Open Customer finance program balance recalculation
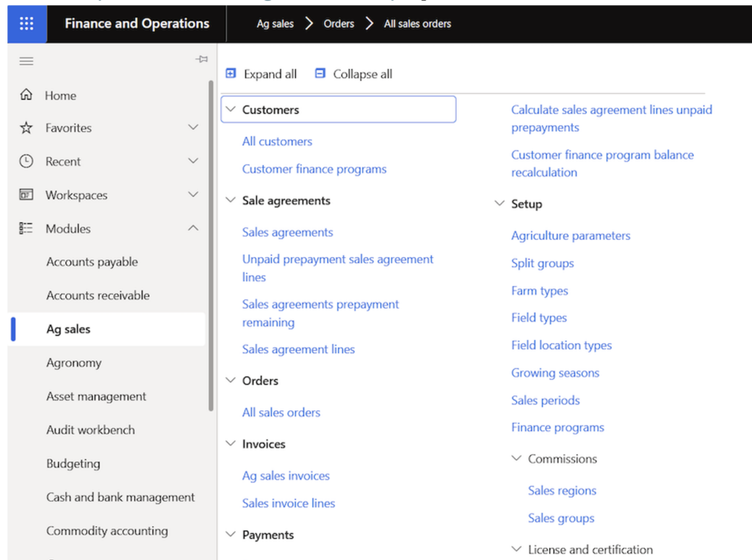Image resolution: width=752 pixels, height=560 pixels. (x=602, y=164)
